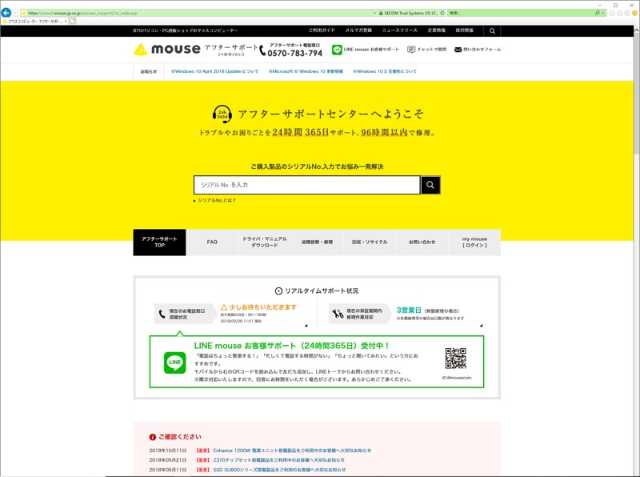
Task: Click the phone icon in realtime support status
Action: click(x=162, y=314)
